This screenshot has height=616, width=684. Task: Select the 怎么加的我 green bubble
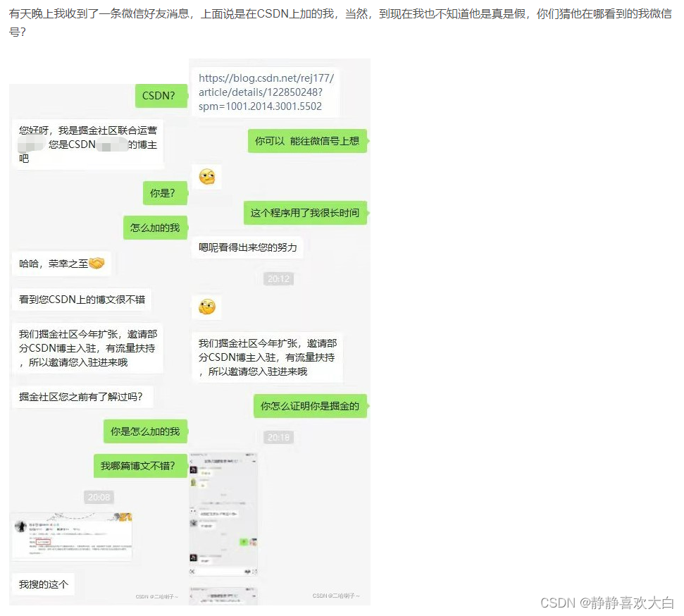click(x=155, y=228)
